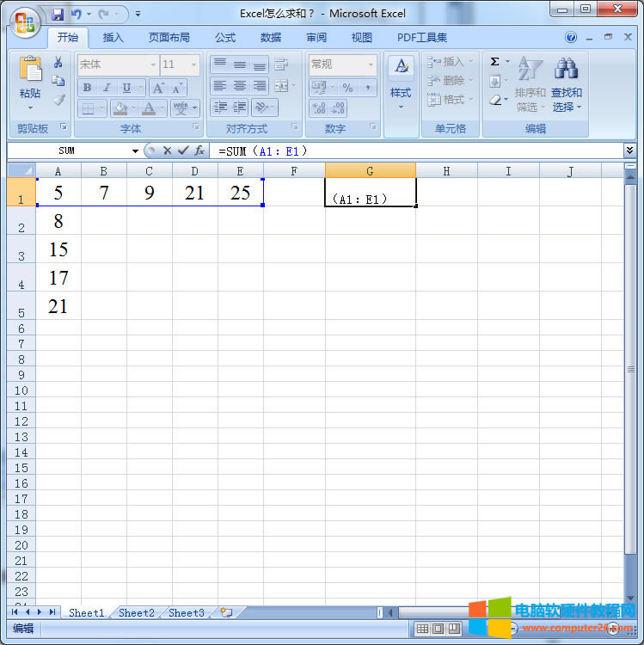Confirm formula entry with the checkmark
The height and width of the screenshot is (645, 644).
point(183,151)
